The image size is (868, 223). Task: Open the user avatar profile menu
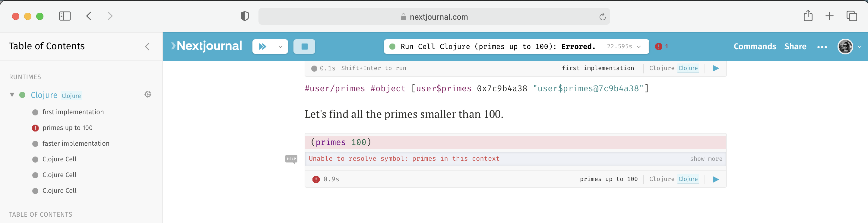click(x=845, y=47)
